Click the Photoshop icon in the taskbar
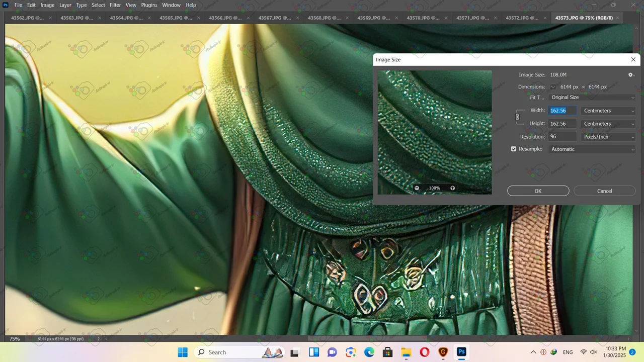644x362 pixels. click(x=461, y=352)
